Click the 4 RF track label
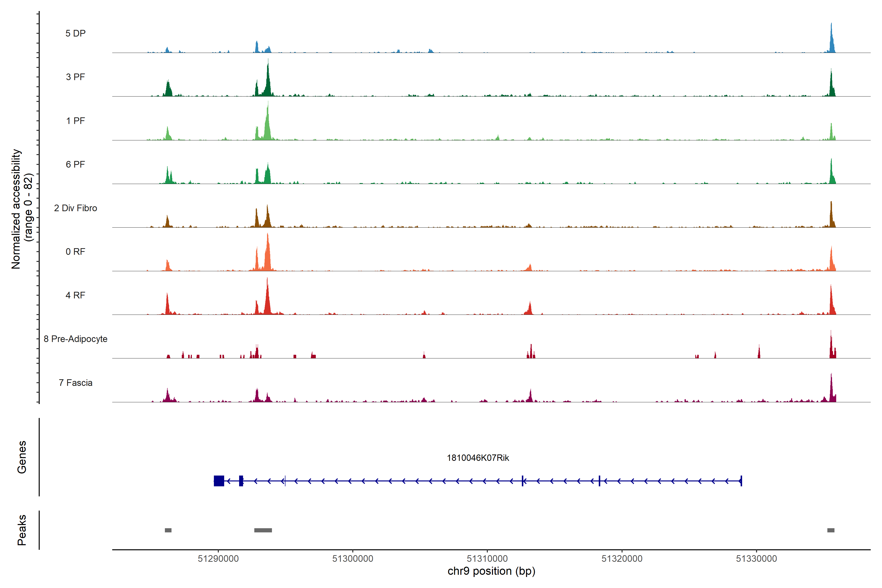882x588 pixels. (75, 295)
